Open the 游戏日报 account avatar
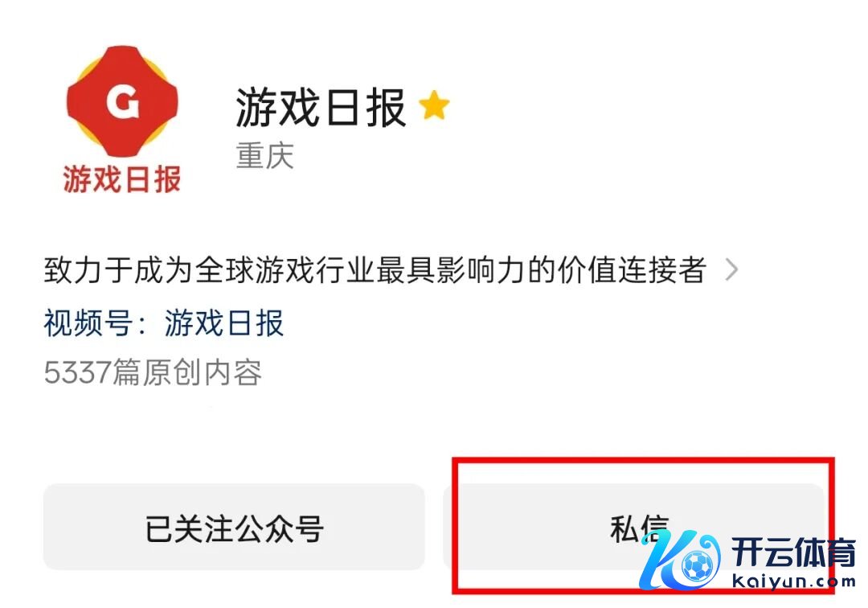Image resolution: width=868 pixels, height=608 pixels. (x=122, y=119)
